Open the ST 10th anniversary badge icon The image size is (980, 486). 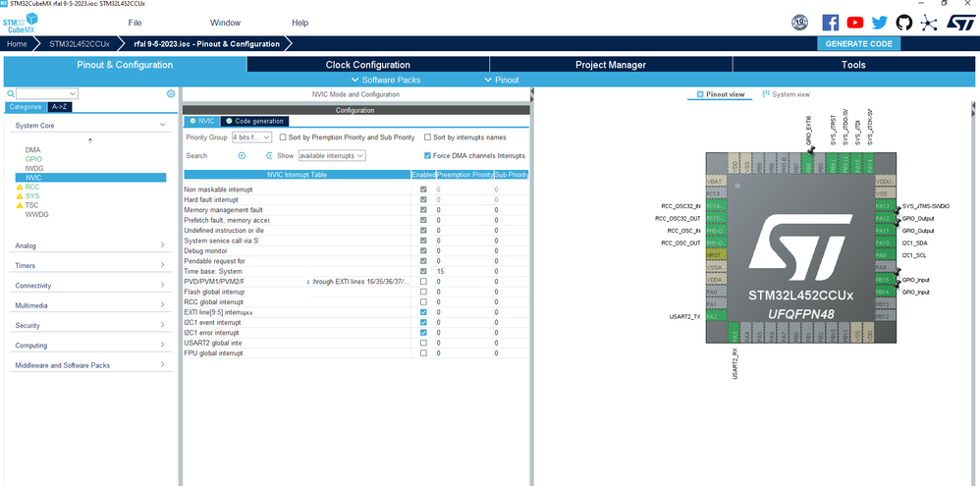coord(800,23)
